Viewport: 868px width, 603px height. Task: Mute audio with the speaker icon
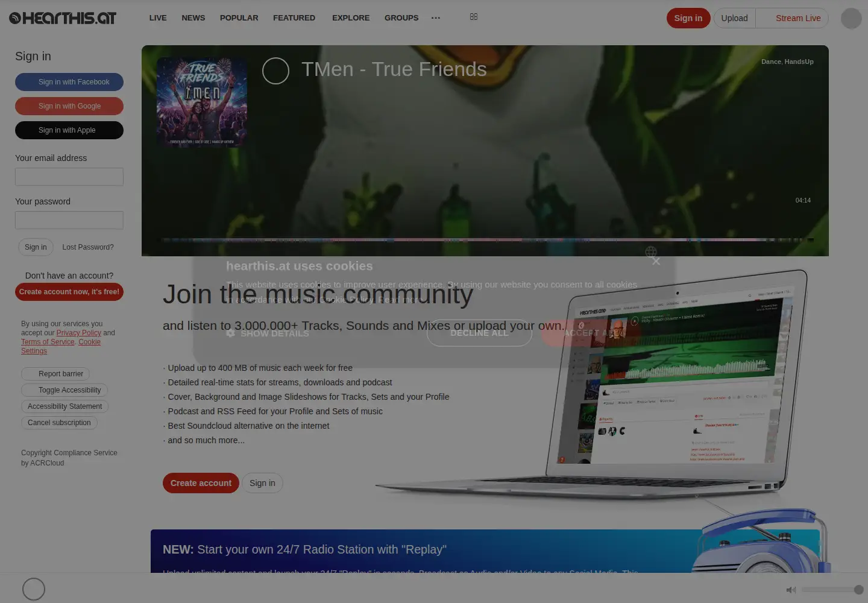pos(791,590)
